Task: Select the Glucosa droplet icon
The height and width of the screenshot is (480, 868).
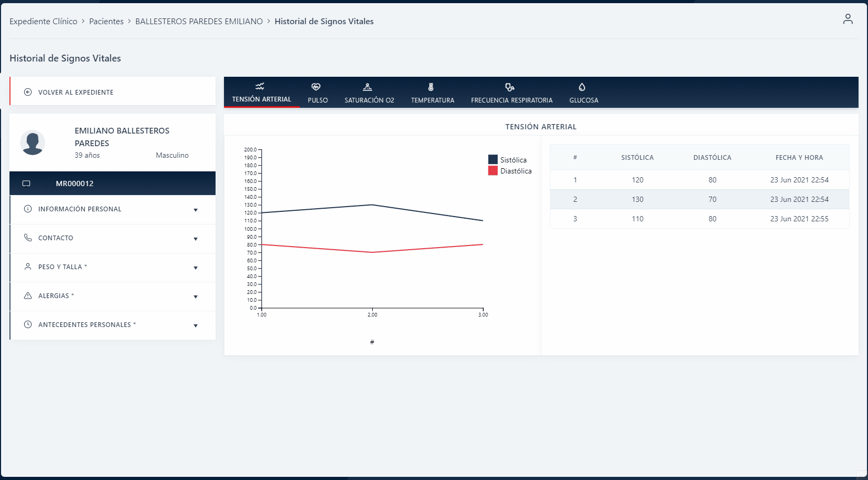Action: [x=583, y=87]
